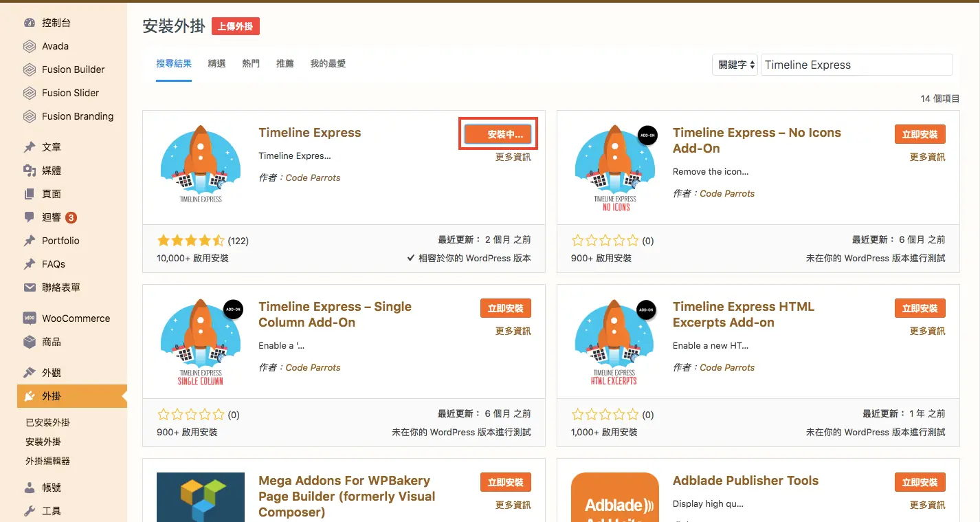Click the 上傳外掛 upload button
980x522 pixels.
(x=236, y=27)
